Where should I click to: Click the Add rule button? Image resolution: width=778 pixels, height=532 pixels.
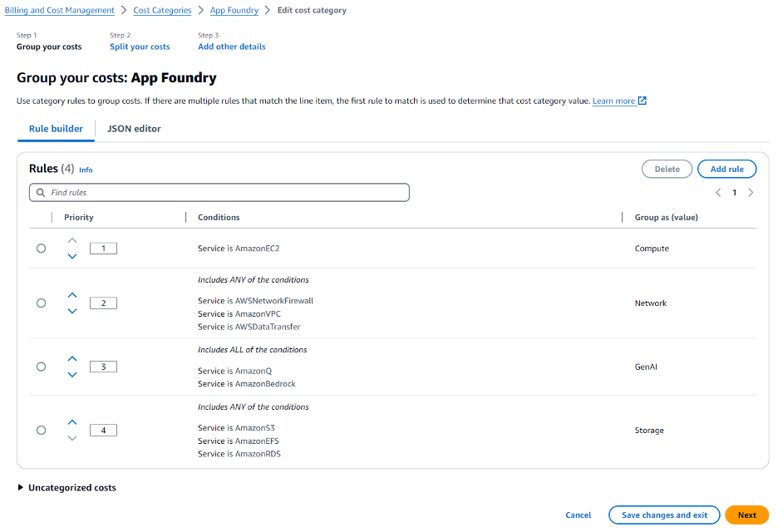point(726,169)
